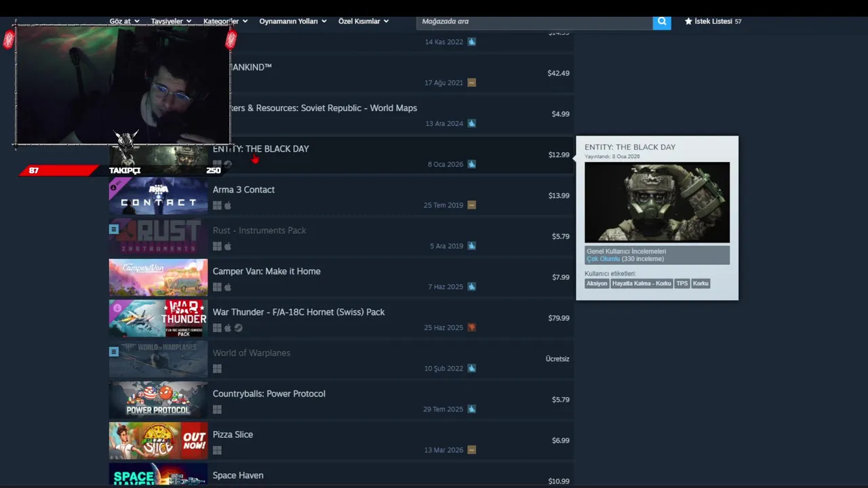Click the War Thunder Hornet Pack thumbnail
The height and width of the screenshot is (488, 868).
coord(159,319)
